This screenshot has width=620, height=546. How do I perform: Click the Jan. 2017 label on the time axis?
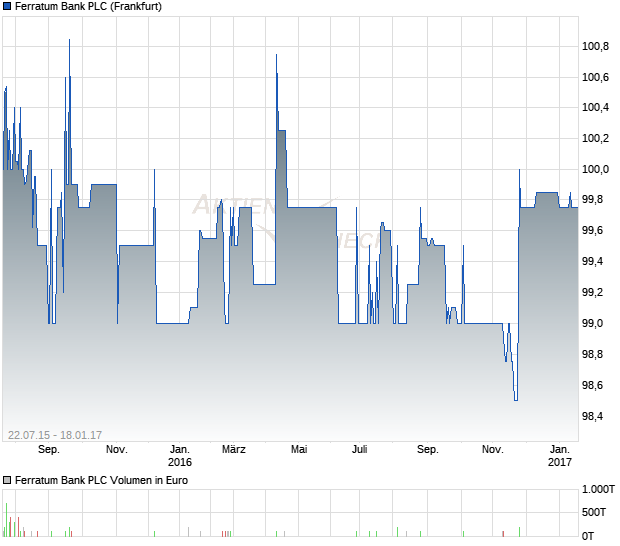[x=560, y=456]
